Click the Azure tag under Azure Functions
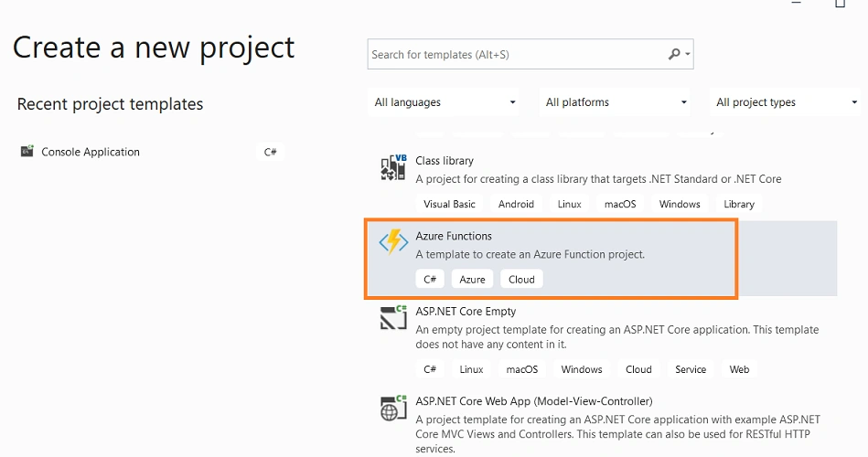 click(472, 280)
